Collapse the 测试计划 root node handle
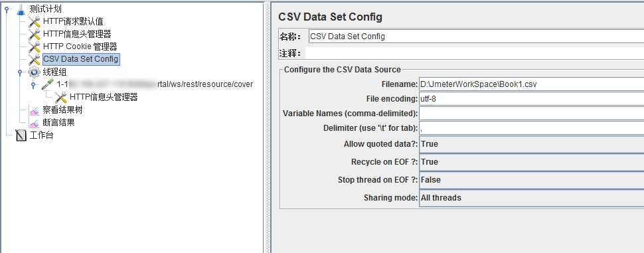Image resolution: width=644 pixels, height=253 pixels. (6, 9)
